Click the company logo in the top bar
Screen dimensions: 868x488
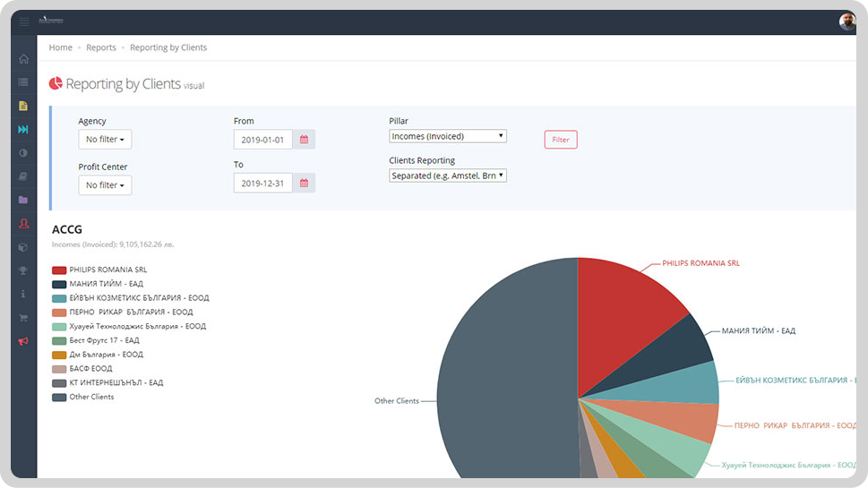(51, 21)
